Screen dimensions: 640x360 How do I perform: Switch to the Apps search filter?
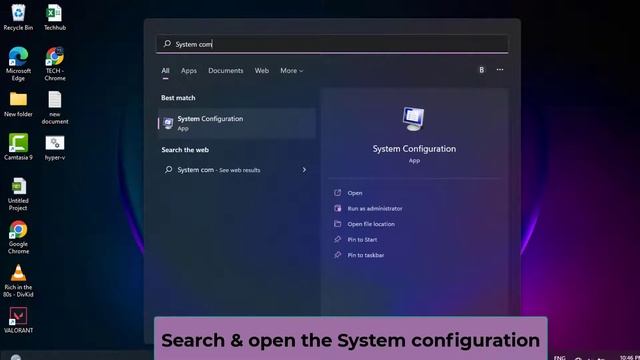coord(189,71)
